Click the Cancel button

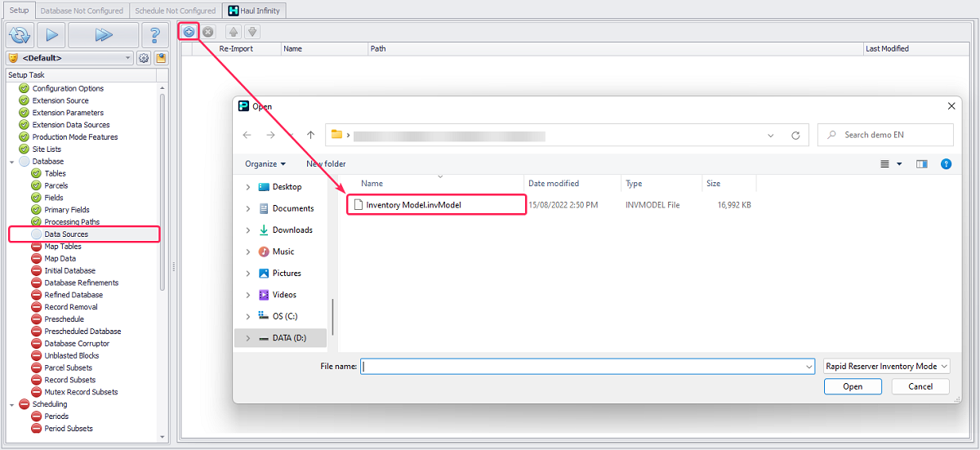(920, 387)
